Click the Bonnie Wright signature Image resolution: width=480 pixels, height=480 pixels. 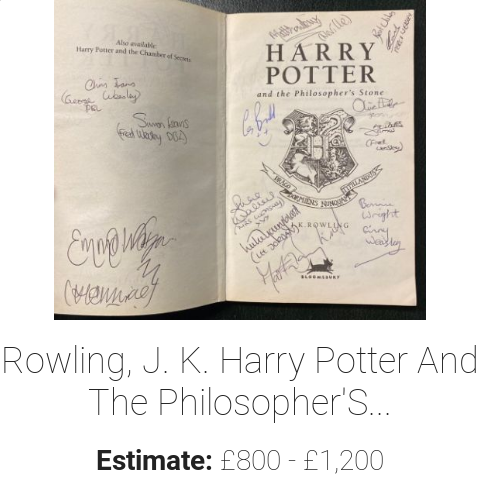point(379,209)
